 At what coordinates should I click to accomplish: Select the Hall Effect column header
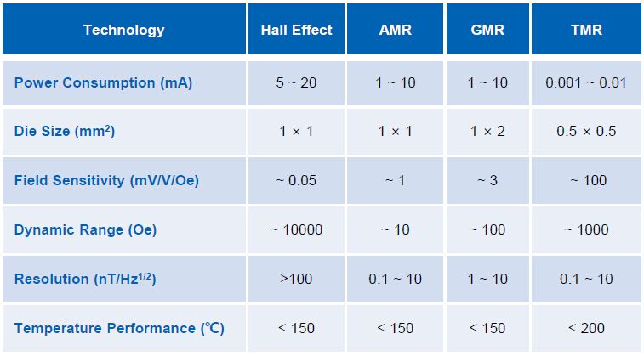coord(296,30)
